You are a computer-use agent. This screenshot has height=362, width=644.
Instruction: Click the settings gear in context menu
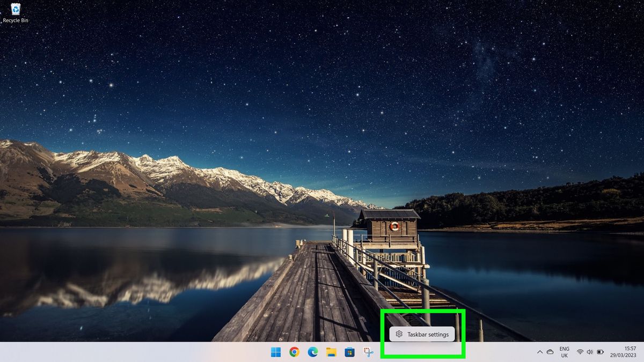pyautogui.click(x=399, y=334)
